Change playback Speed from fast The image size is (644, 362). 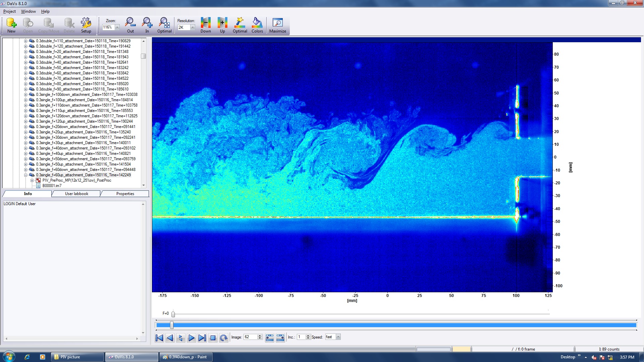(x=338, y=337)
